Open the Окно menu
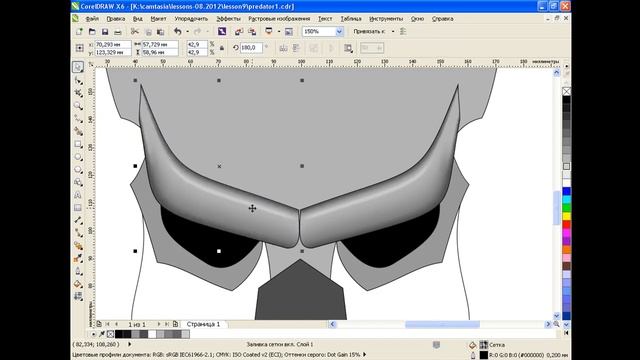The height and width of the screenshot is (360, 640). point(417,19)
